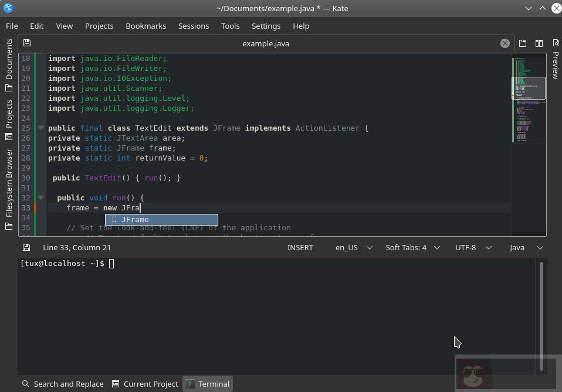The image size is (562, 392).
Task: Collapse the run() method fold arrow
Action: coord(40,197)
